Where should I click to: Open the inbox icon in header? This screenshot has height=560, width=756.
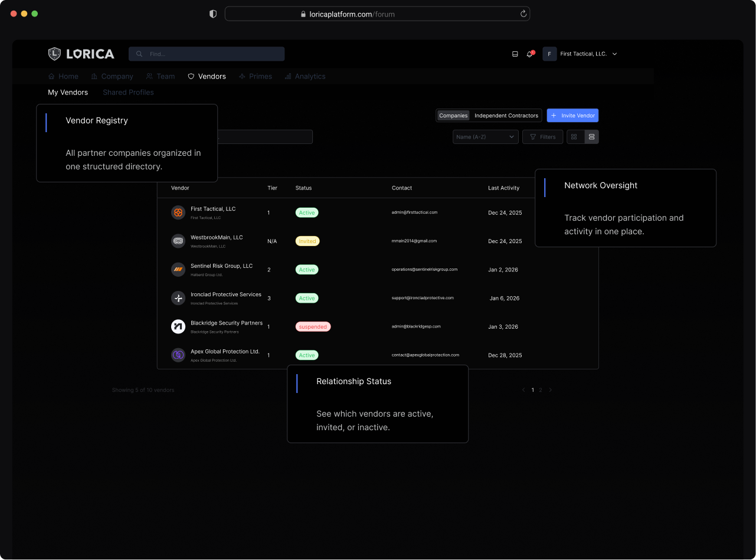515,54
